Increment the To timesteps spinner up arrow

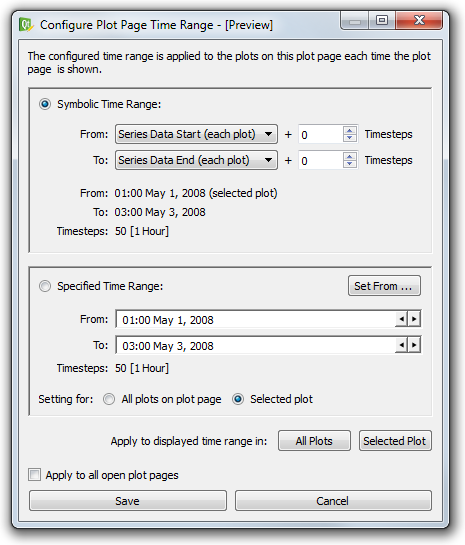(350, 156)
